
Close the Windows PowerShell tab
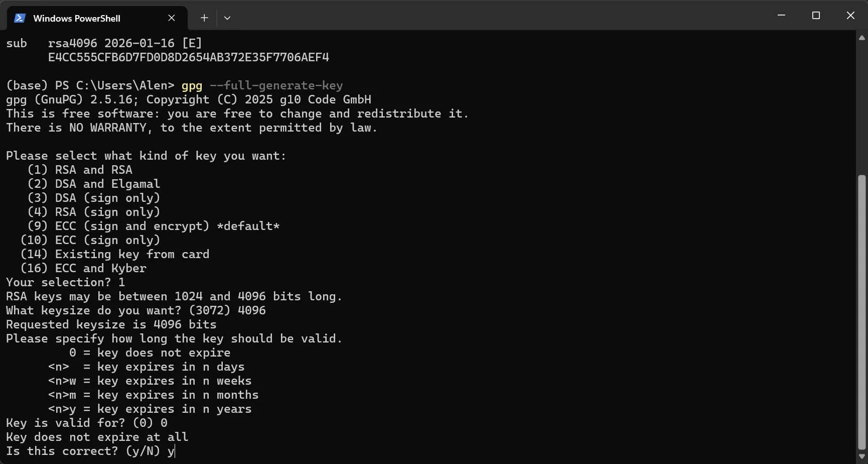[172, 18]
